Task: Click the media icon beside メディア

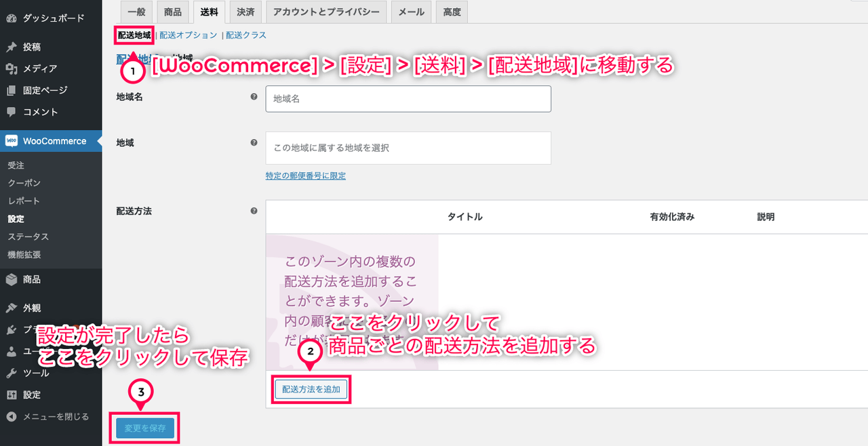Action: (x=11, y=68)
